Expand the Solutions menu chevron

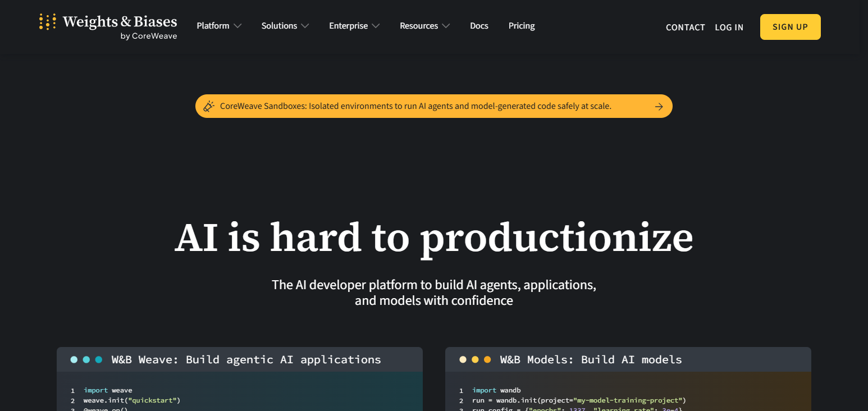(x=305, y=26)
